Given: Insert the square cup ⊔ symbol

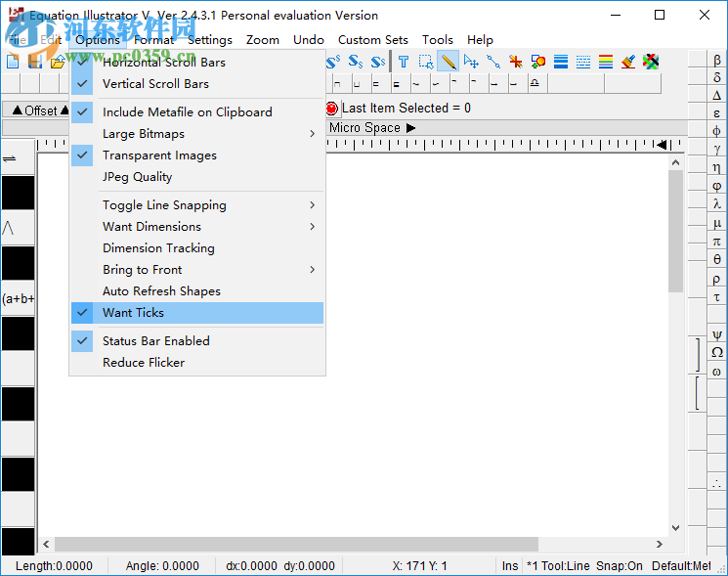Looking at the screenshot, I should 357,84.
